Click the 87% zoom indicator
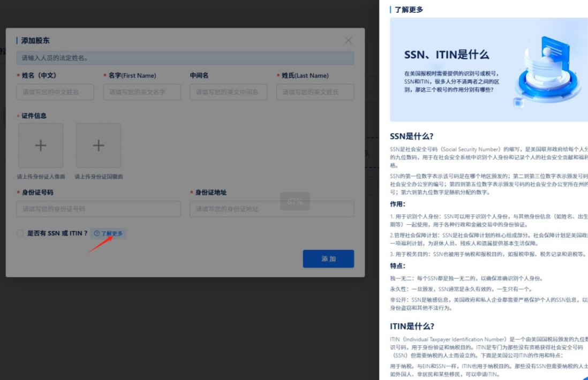Viewport: 588px width, 380px height. tap(295, 201)
